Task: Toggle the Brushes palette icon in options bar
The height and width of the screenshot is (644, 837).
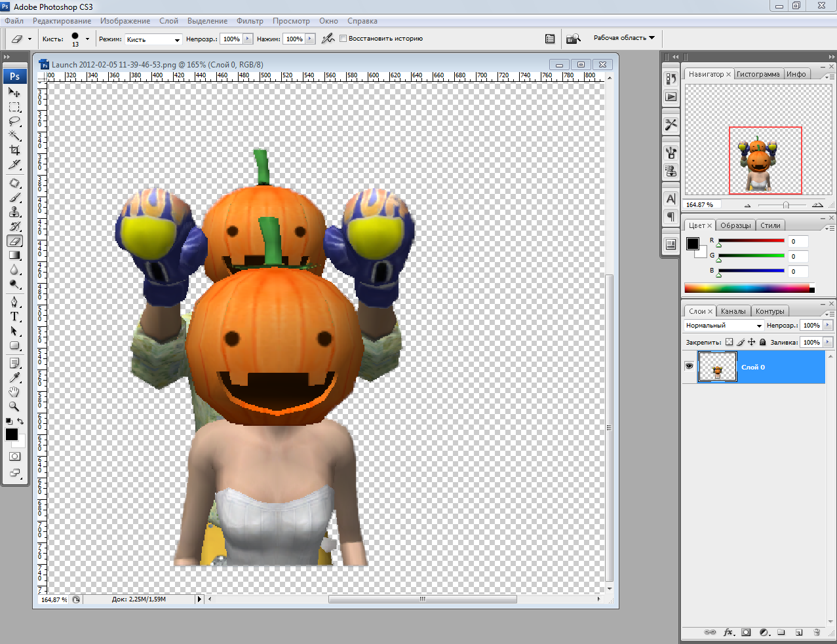Action: [550, 39]
